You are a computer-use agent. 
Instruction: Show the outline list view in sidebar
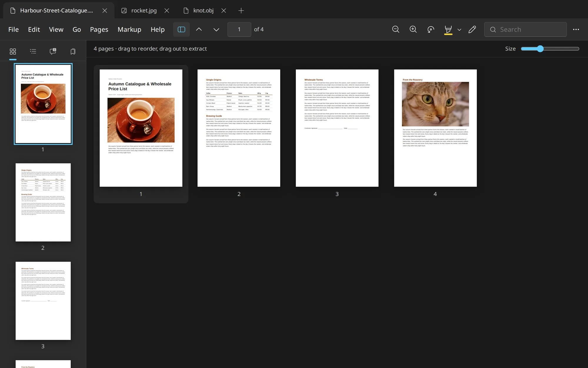(33, 52)
